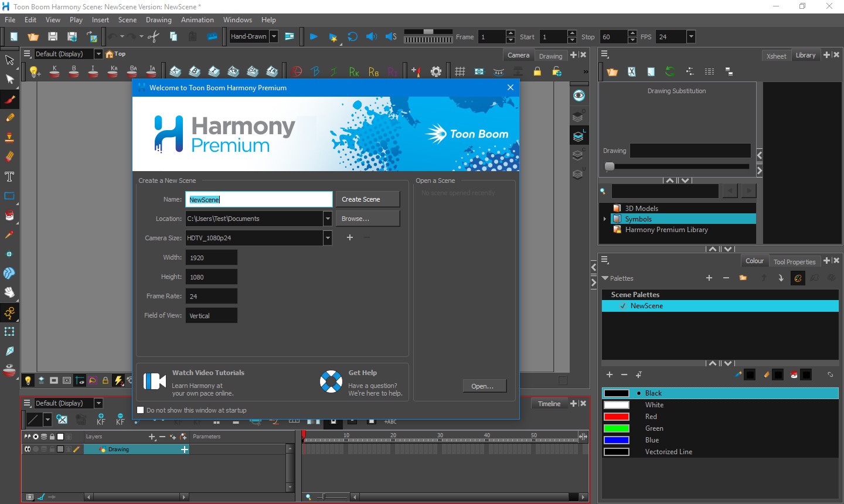
Task: Expand the Symbols library folder
Action: 605,219
